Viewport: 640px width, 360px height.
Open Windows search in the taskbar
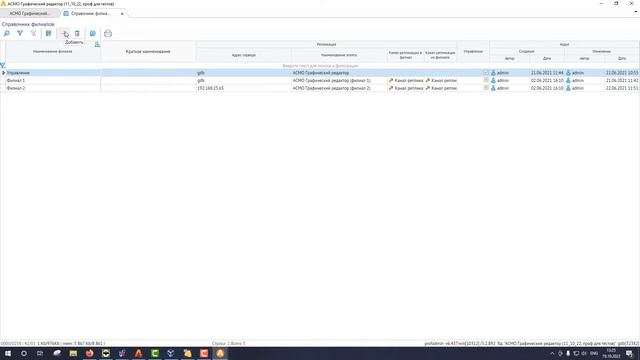click(24, 353)
